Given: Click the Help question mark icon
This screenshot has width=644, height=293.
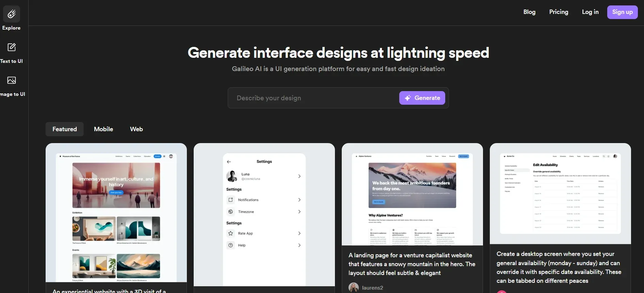Looking at the screenshot, I should (x=231, y=245).
